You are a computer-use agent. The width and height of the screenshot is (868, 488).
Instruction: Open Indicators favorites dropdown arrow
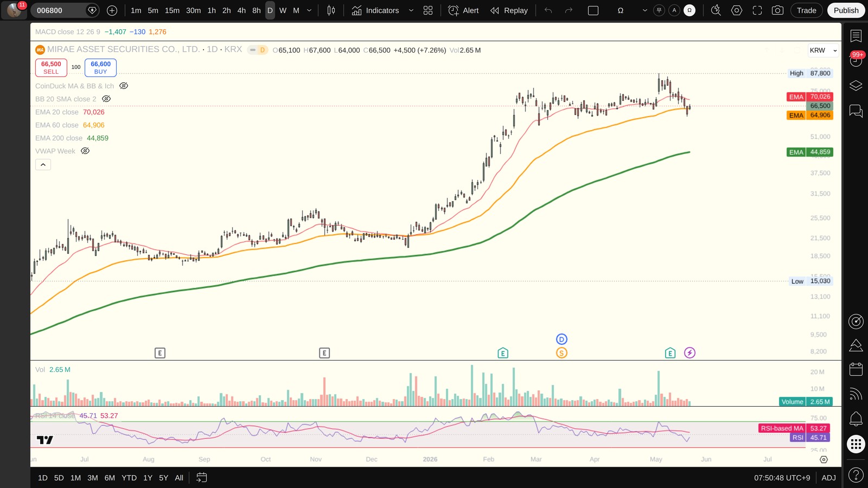tap(411, 10)
